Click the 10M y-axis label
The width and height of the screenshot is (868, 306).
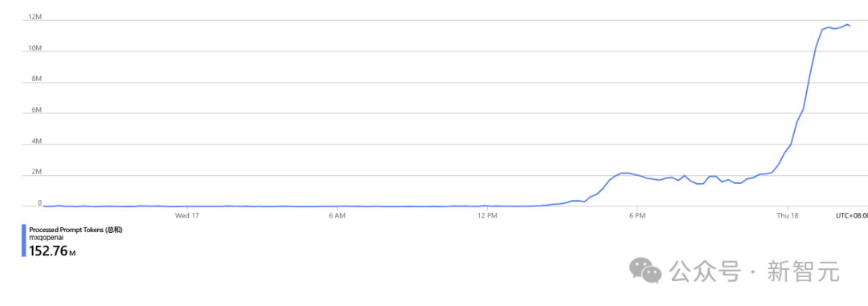pos(35,48)
